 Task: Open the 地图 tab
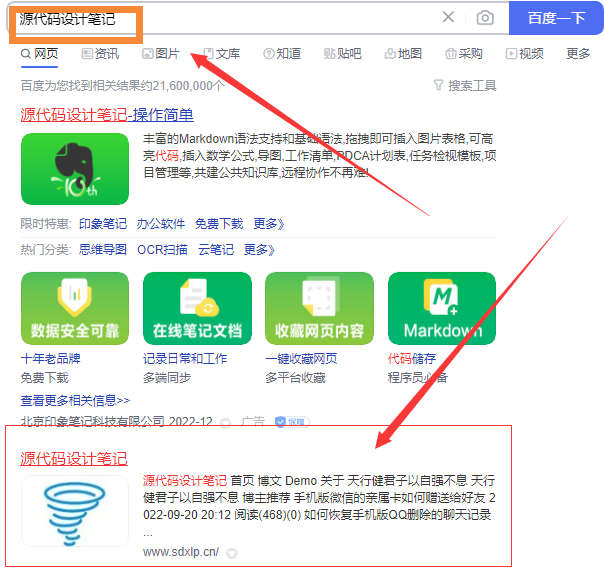click(x=403, y=54)
